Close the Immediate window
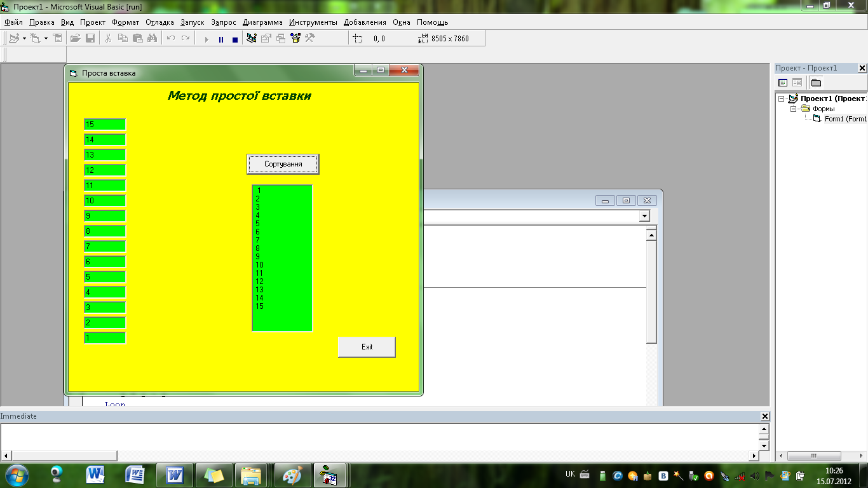This screenshot has height=488, width=868. pyautogui.click(x=765, y=416)
